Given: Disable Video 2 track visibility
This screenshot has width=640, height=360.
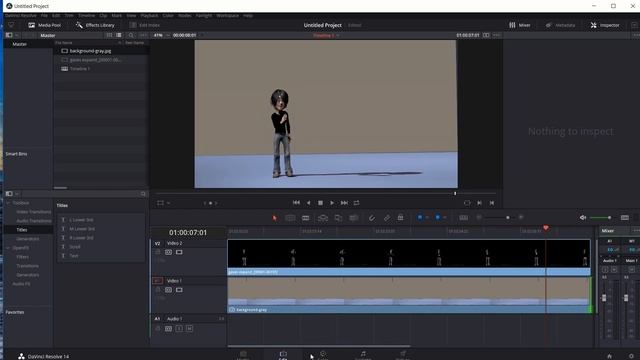Looking at the screenshot, I should [179, 252].
